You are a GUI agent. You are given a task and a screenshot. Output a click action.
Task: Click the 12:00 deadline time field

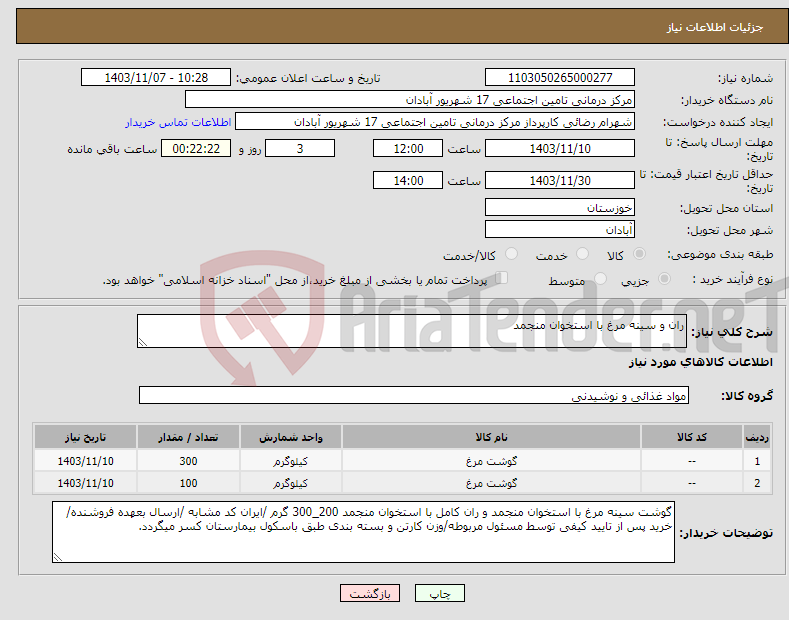pos(408,148)
